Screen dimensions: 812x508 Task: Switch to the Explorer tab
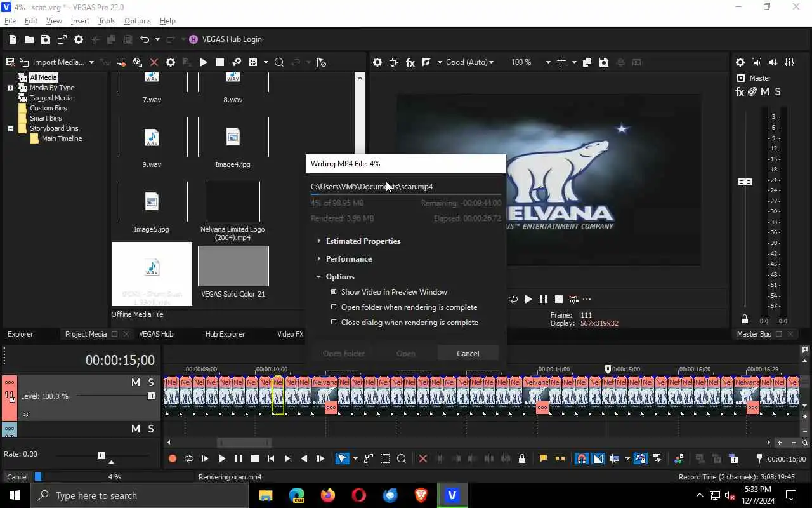(20, 334)
